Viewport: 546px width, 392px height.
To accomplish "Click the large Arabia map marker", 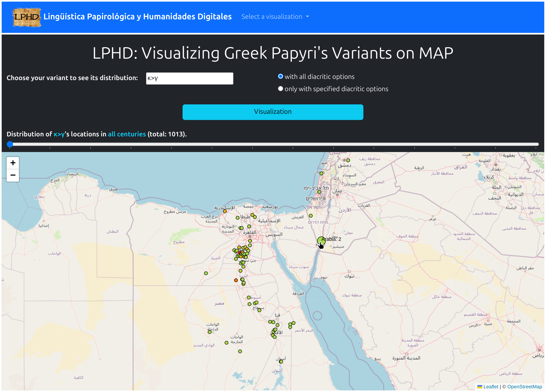I will click(x=321, y=241).
